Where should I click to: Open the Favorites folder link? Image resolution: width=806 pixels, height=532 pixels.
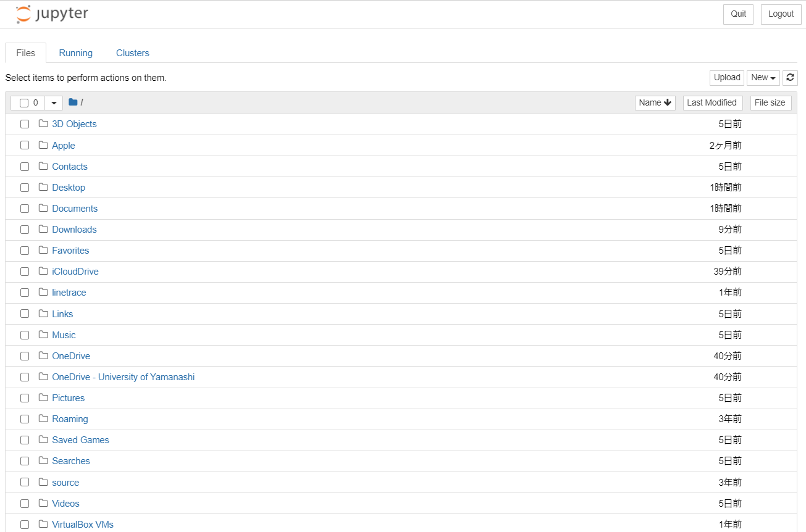70,251
